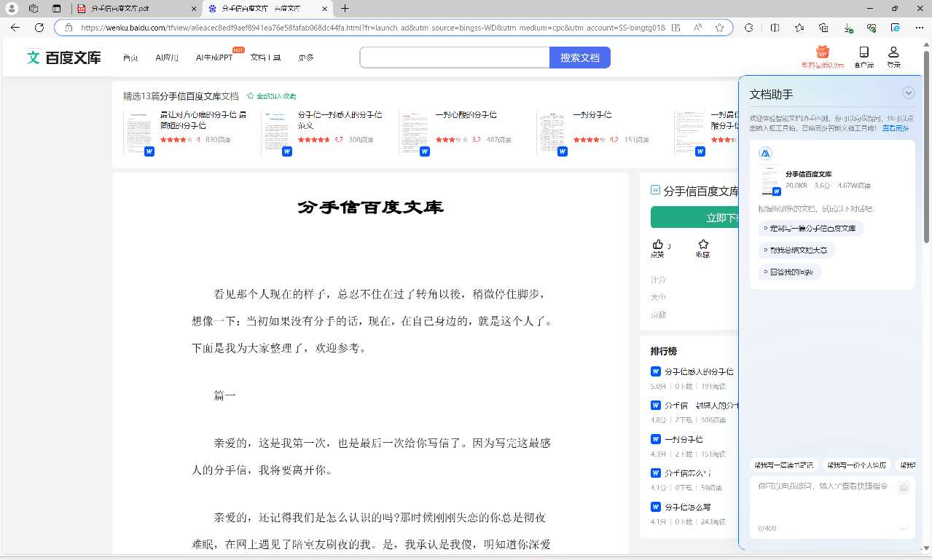932x560 pixels.
Task: Open the 更多 navigation menu
Action: 306,58
